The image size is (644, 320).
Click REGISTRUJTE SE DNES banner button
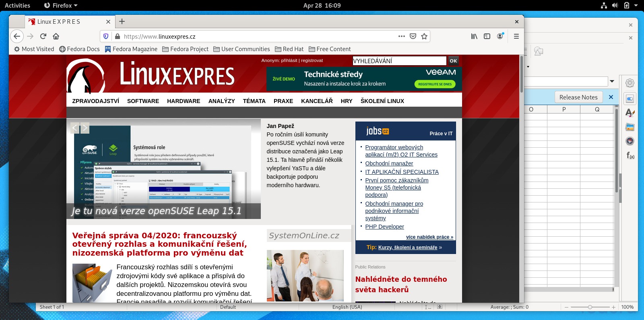[x=435, y=84]
